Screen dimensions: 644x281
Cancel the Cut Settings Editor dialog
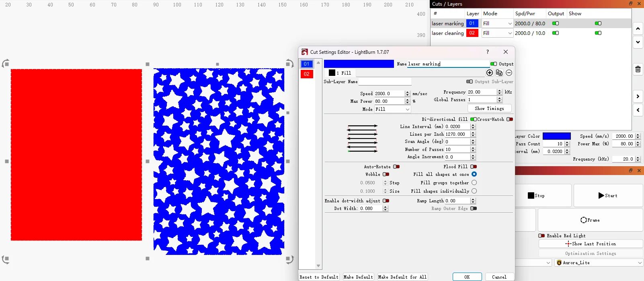[x=499, y=277]
